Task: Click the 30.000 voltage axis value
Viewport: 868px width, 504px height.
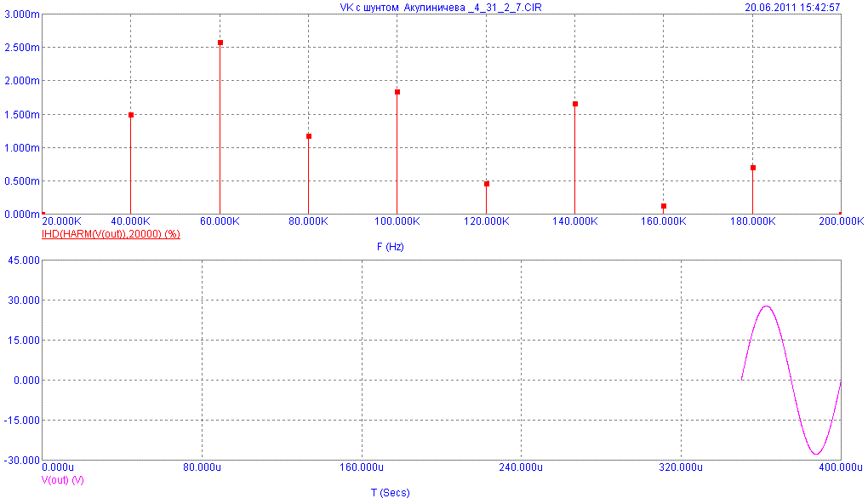Action: (23, 301)
